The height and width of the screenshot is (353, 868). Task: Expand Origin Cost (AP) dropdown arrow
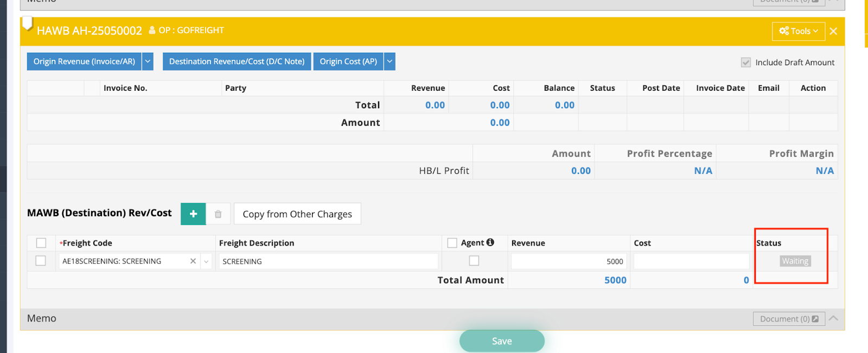point(390,61)
